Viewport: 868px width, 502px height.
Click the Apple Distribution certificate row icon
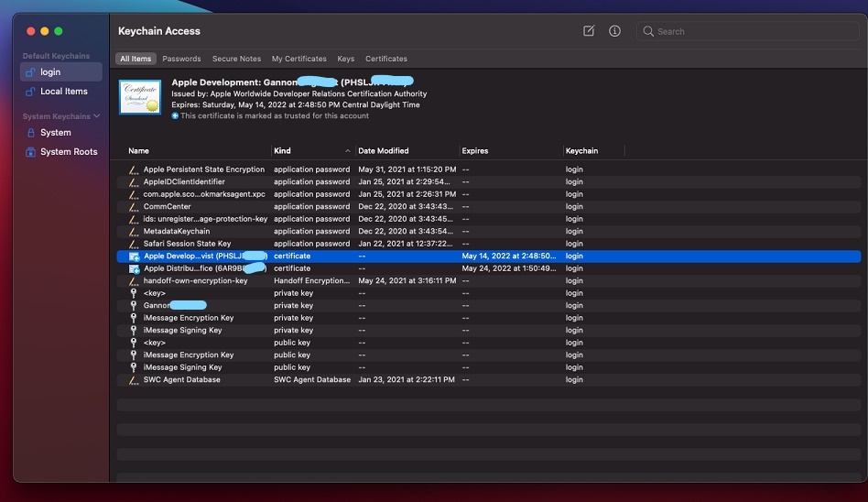click(134, 268)
